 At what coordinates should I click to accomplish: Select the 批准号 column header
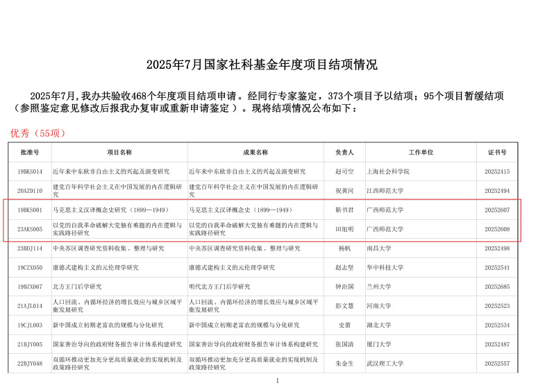(x=30, y=152)
